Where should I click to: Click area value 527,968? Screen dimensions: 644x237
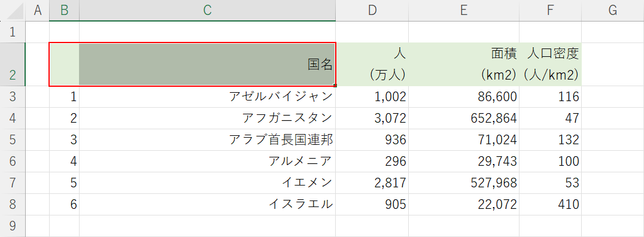click(464, 183)
